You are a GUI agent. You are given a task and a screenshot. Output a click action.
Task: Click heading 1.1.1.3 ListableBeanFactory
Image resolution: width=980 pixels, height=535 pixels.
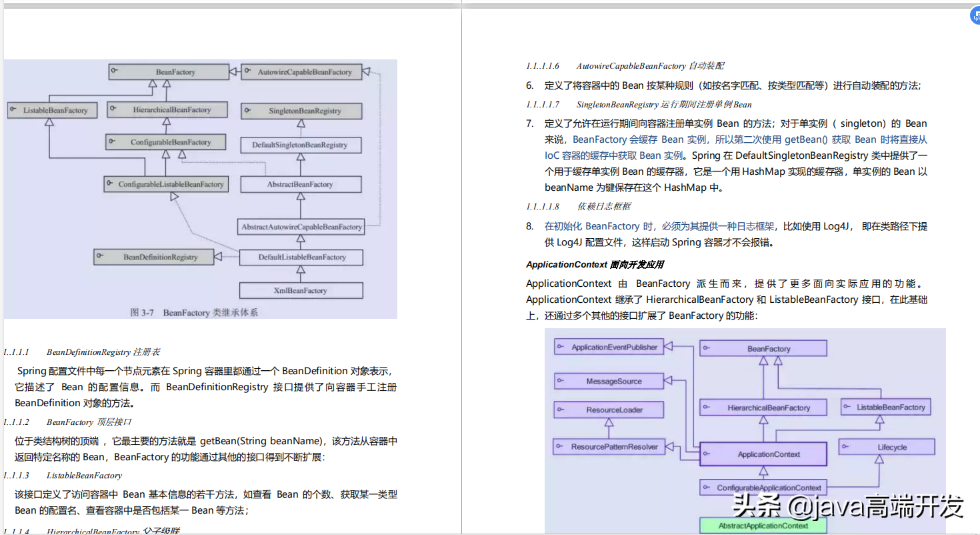coord(61,476)
